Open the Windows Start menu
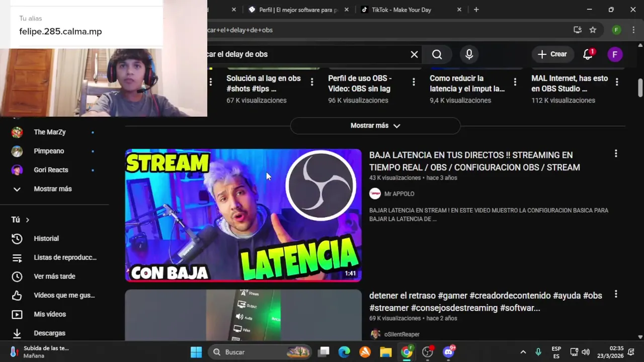 [196, 352]
